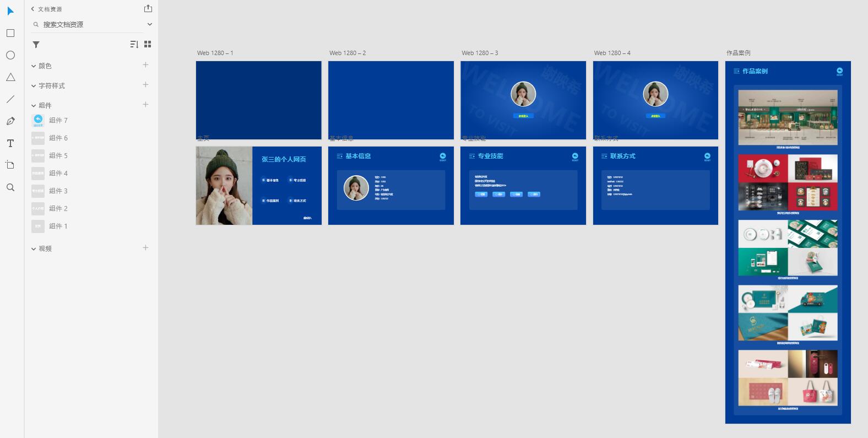Select the Text tool

pyautogui.click(x=10, y=143)
